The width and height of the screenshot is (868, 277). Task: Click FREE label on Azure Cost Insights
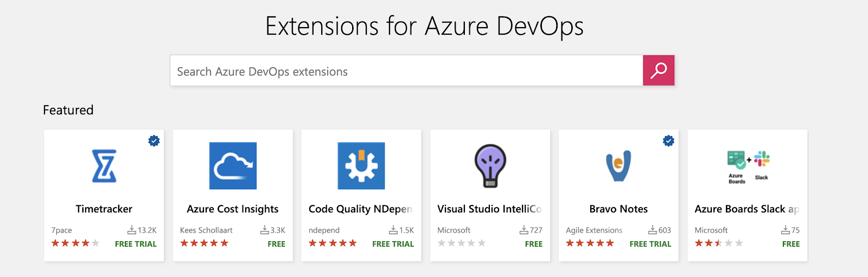[x=276, y=244]
